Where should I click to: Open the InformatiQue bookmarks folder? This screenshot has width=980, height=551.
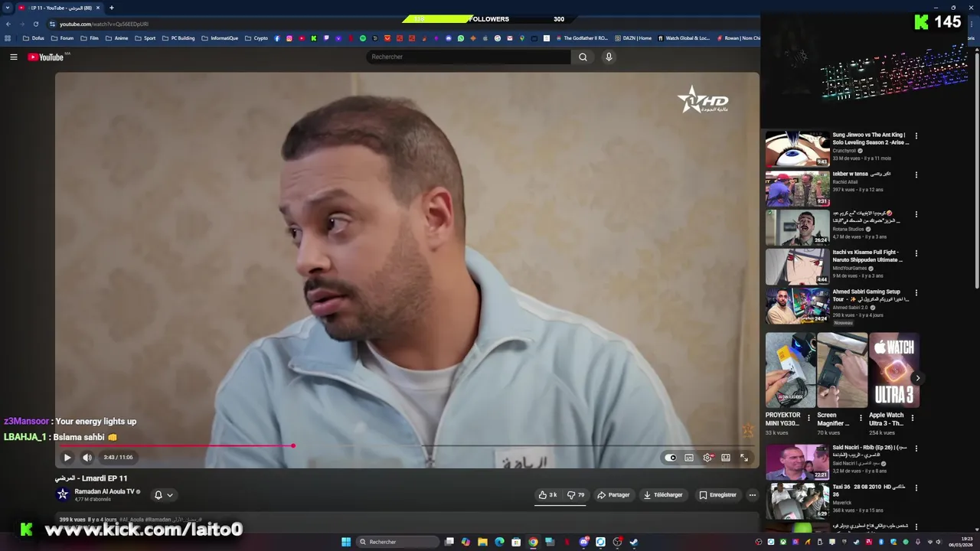tap(220, 38)
